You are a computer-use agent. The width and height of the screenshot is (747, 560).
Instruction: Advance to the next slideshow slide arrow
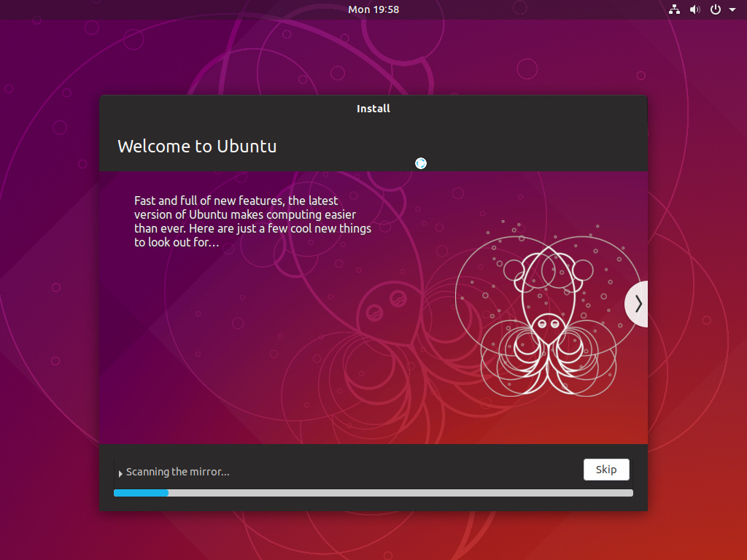point(637,304)
